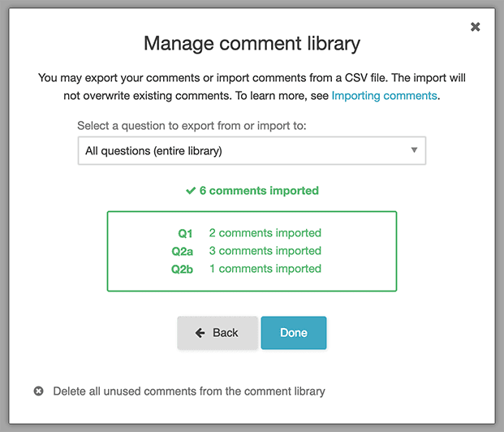Select the Q2b label in results
The width and height of the screenshot is (504, 432).
pos(183,269)
